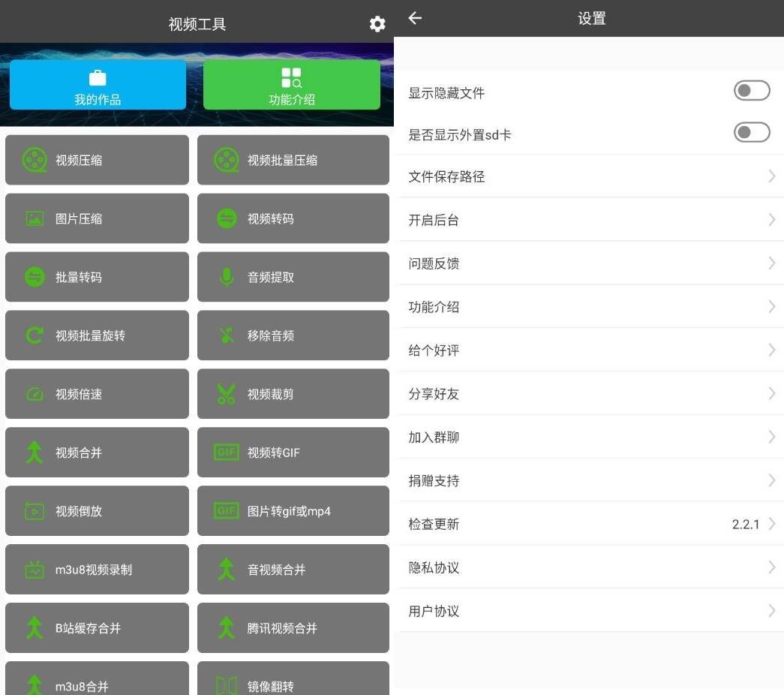Open the blue 我的作品 button
784x695 pixels.
[98, 86]
